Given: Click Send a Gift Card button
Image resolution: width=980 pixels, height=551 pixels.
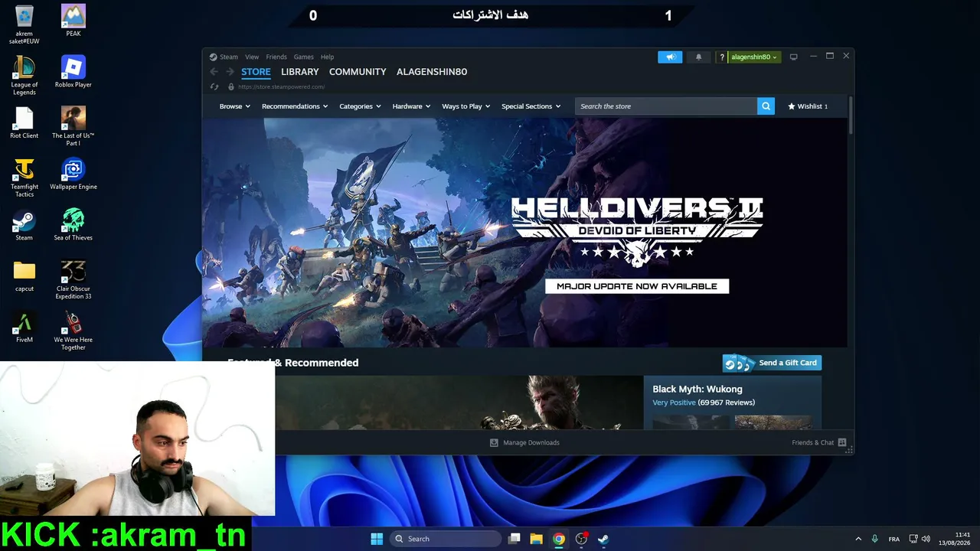Looking at the screenshot, I should pos(772,363).
